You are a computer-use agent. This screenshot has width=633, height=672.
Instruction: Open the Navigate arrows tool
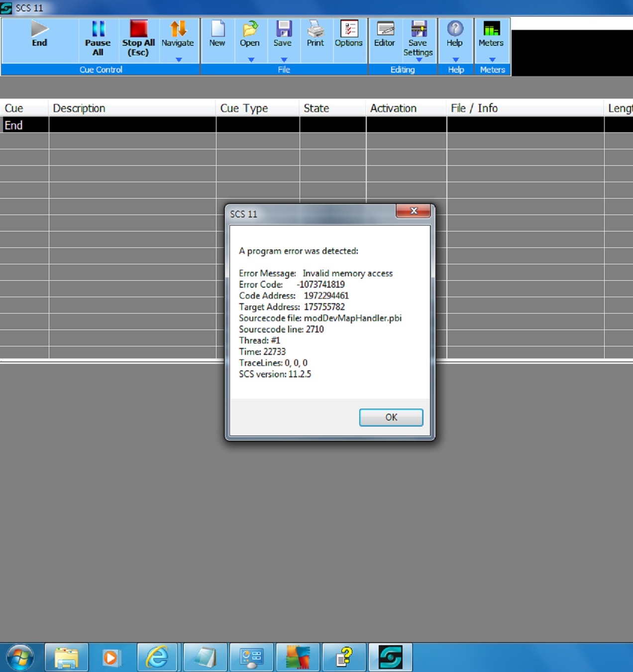tap(178, 30)
